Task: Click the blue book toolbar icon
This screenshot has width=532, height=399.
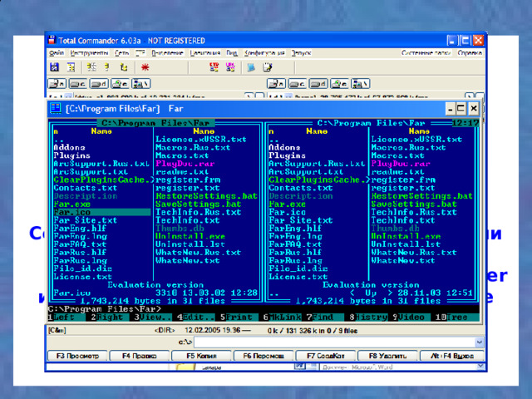Action: click(x=251, y=67)
